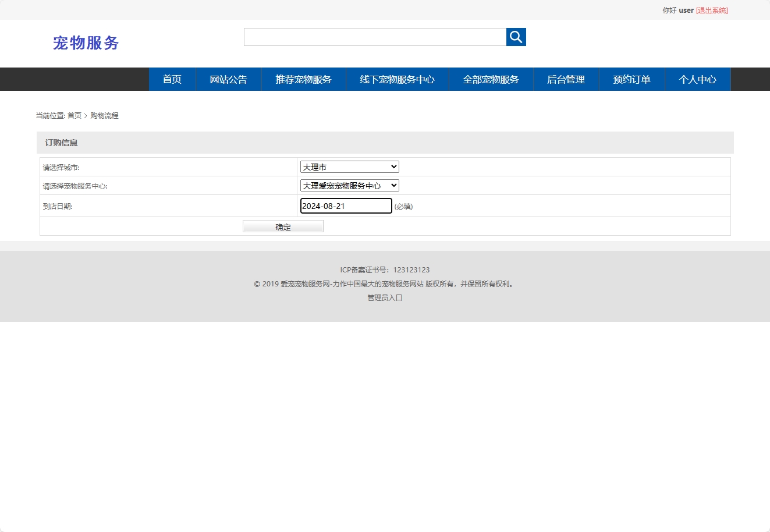Go to 个人中心 personal center
770x532 pixels.
pyautogui.click(x=697, y=79)
